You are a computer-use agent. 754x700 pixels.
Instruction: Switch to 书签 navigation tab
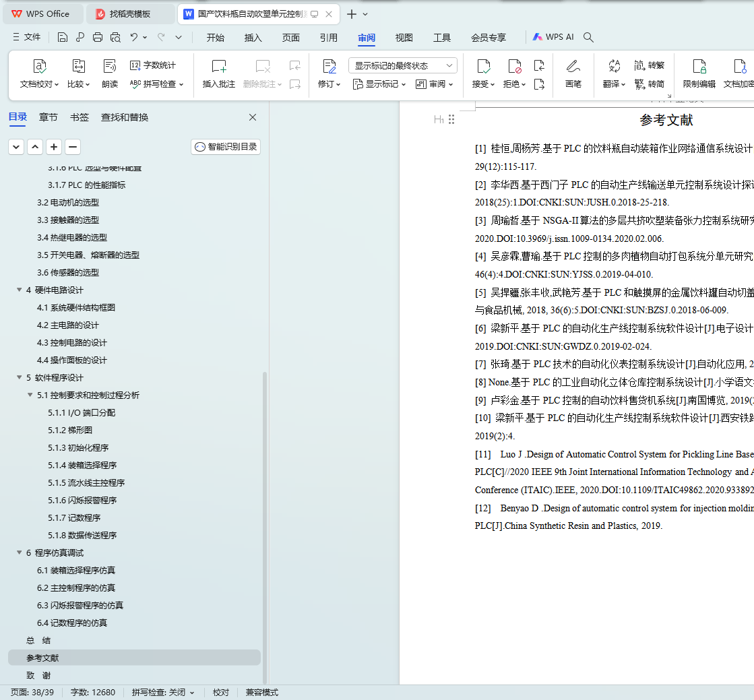tap(80, 117)
